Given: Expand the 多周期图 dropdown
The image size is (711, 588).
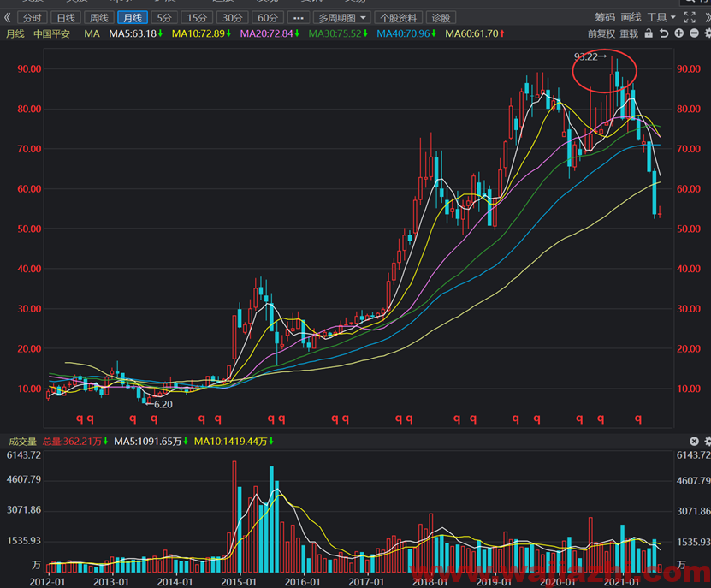Looking at the screenshot, I should click(342, 18).
